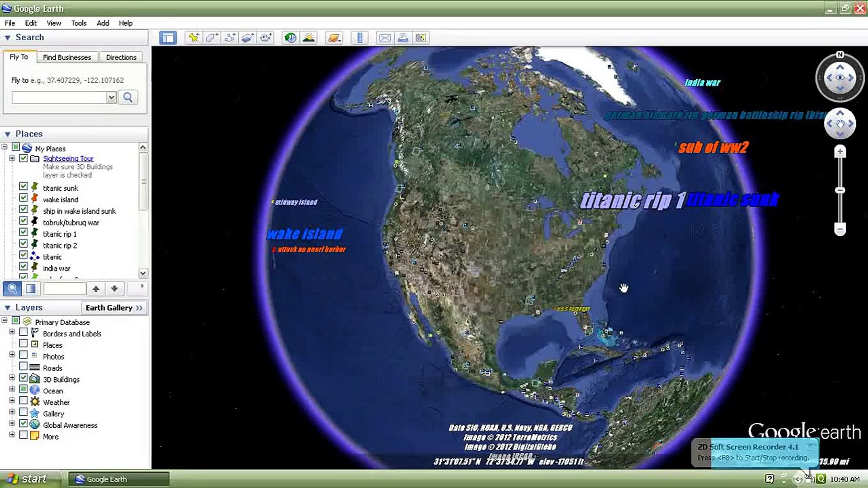Uncheck the titanic sunk placemark
Image resolution: width=868 pixels, height=488 pixels.
[x=24, y=186]
